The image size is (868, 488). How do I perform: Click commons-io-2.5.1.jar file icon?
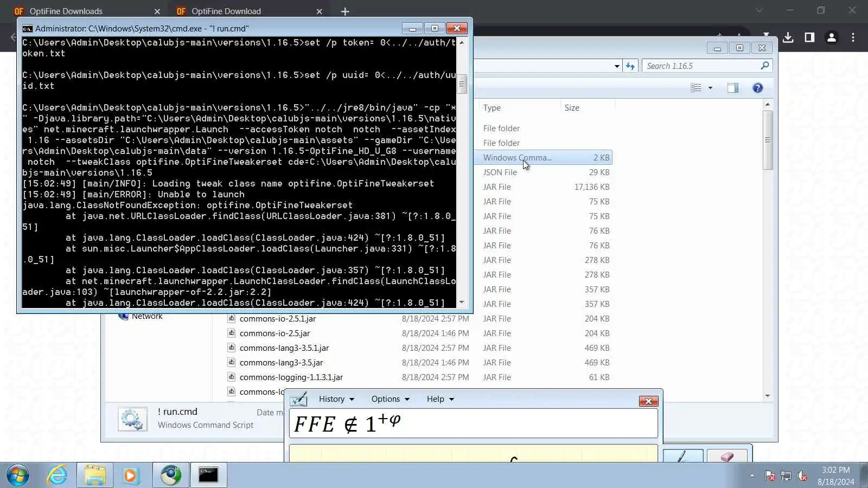(231, 319)
